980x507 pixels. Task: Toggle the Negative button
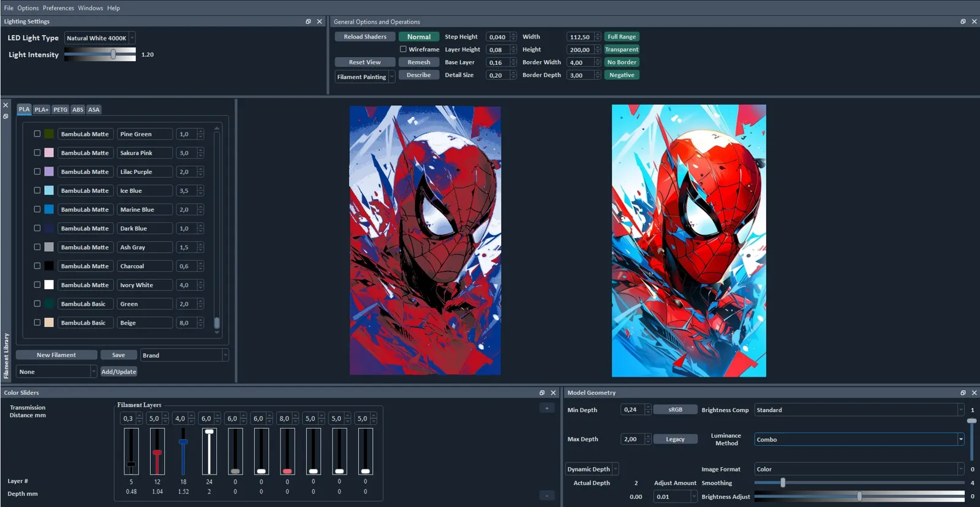[x=622, y=75]
